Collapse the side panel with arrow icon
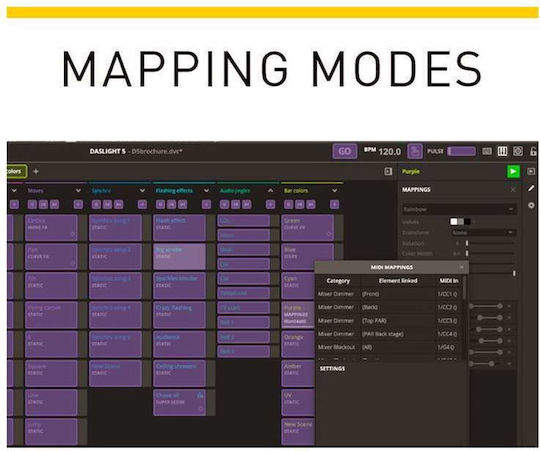This screenshot has width=540, height=451. (388, 171)
